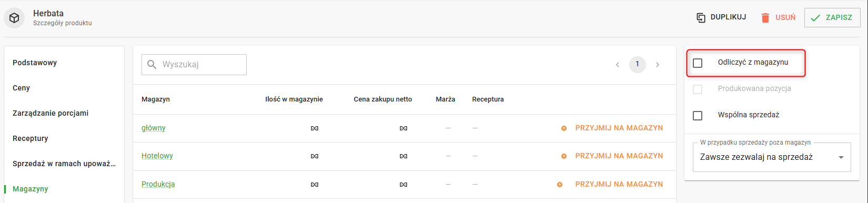Click the Magazyn column header
Viewport: 868px width, 203px height.
pyautogui.click(x=156, y=99)
